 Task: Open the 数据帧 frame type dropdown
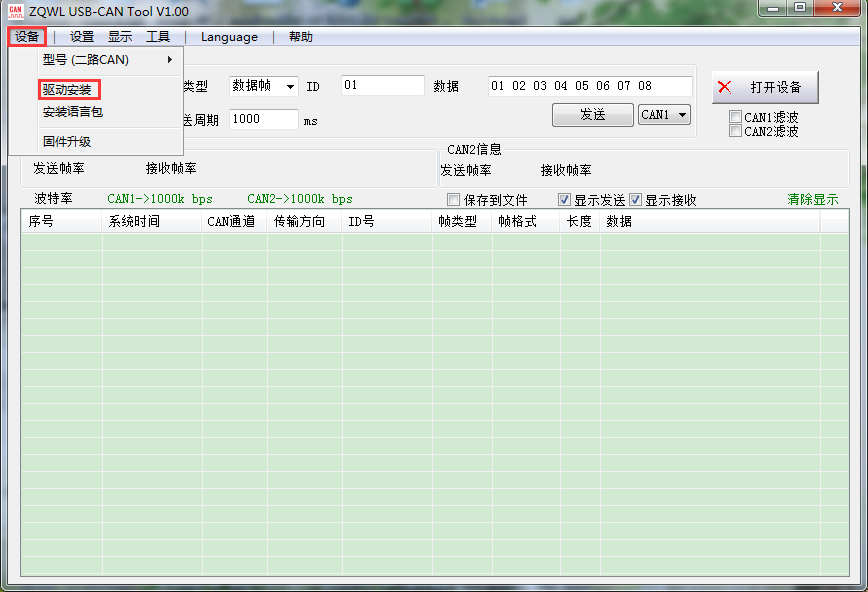click(x=264, y=86)
